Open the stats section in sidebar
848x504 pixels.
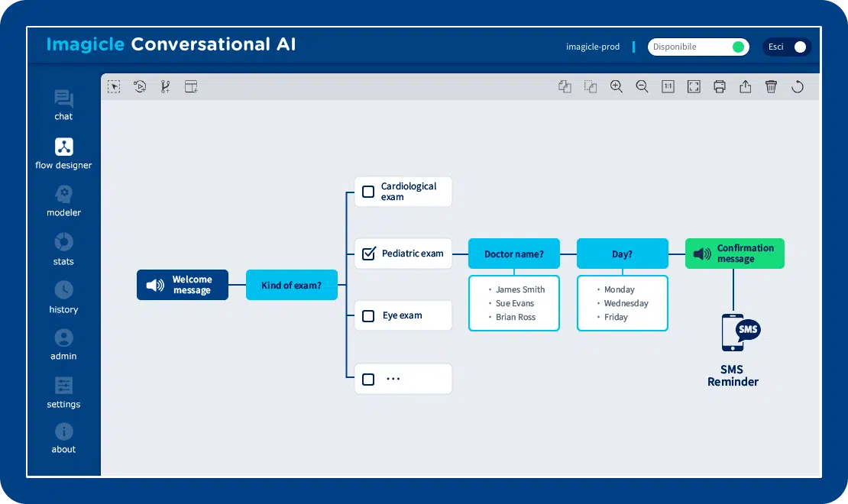click(63, 250)
